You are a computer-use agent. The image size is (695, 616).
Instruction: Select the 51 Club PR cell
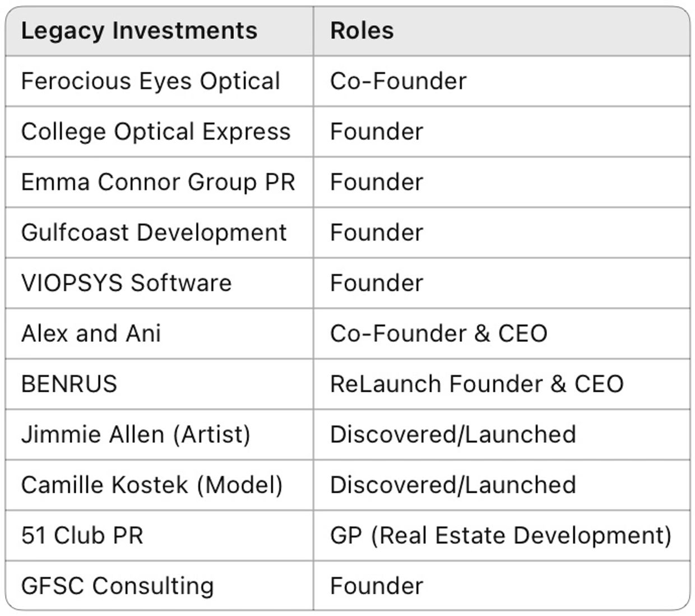point(82,535)
